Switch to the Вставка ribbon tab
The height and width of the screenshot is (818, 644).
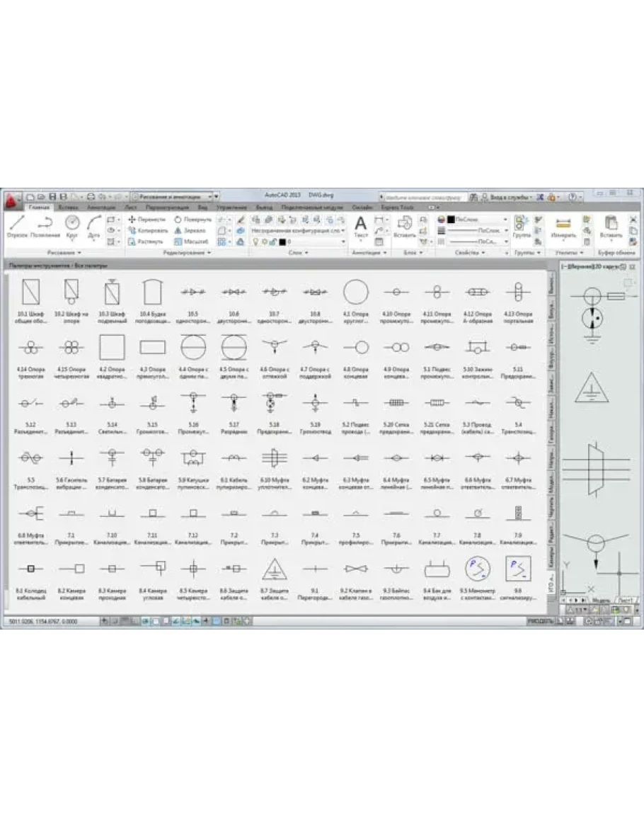point(69,208)
